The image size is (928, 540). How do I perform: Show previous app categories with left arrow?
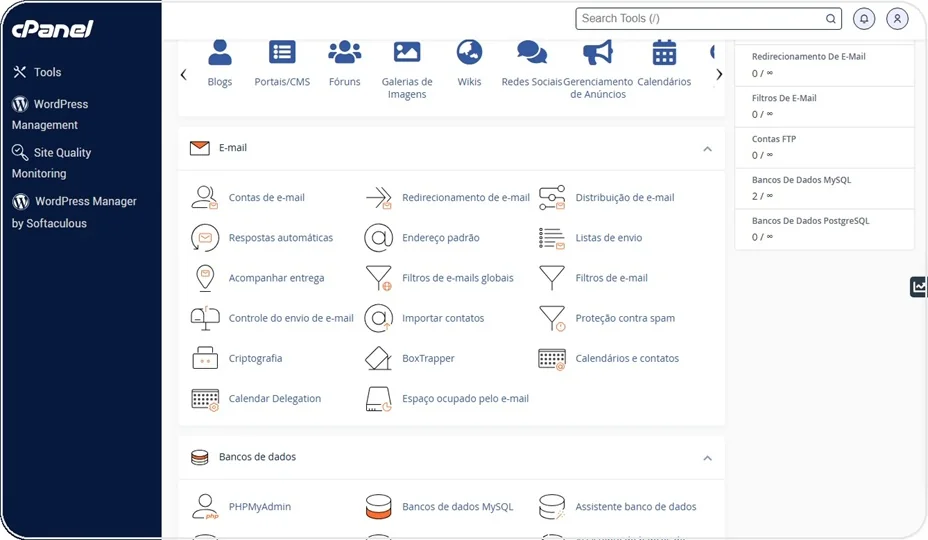tap(183, 75)
